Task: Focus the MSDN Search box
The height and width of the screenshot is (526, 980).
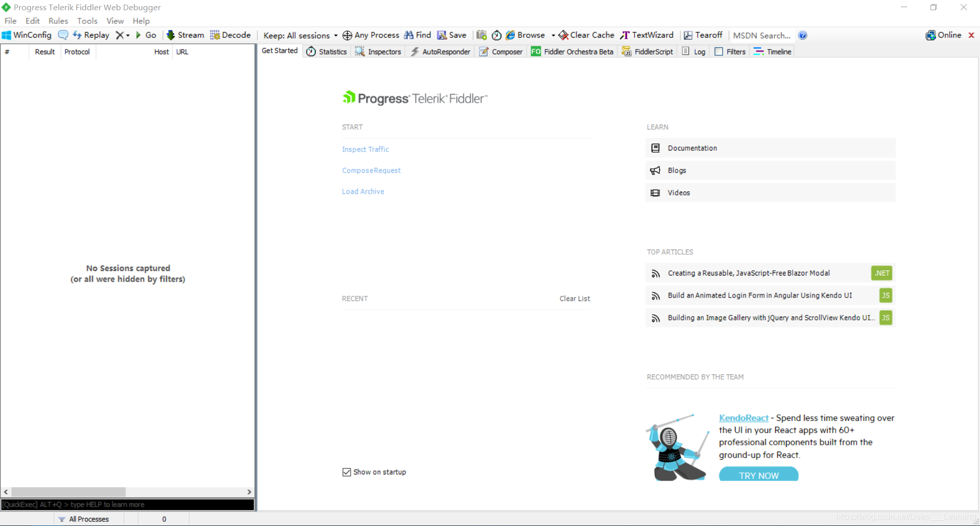Action: pyautogui.click(x=762, y=35)
